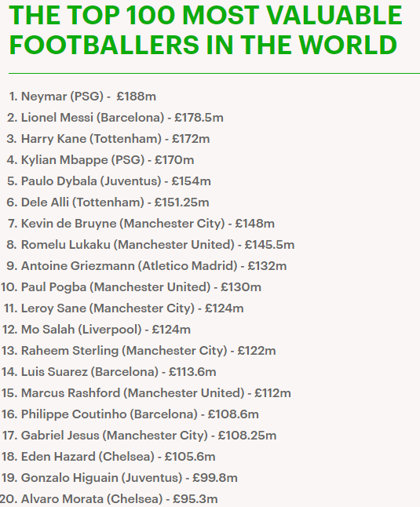The width and height of the screenshot is (420, 507).
Task: Select the Gabriel Jesus entry
Action: tap(140, 436)
